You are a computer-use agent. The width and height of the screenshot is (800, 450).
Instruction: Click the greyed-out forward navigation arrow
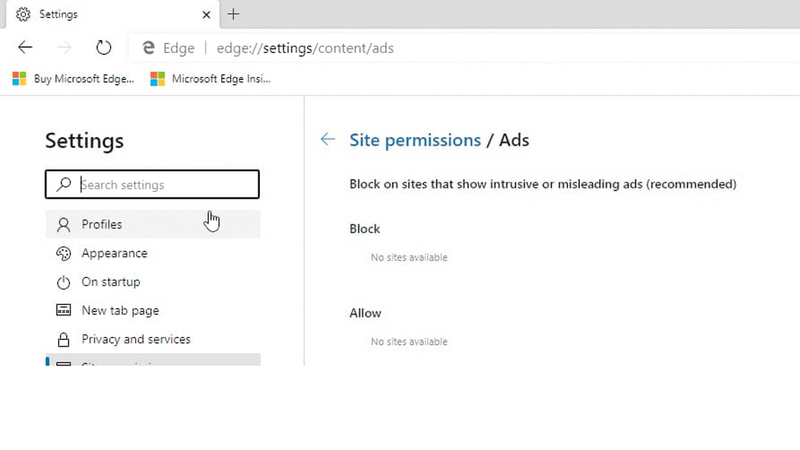coord(64,47)
